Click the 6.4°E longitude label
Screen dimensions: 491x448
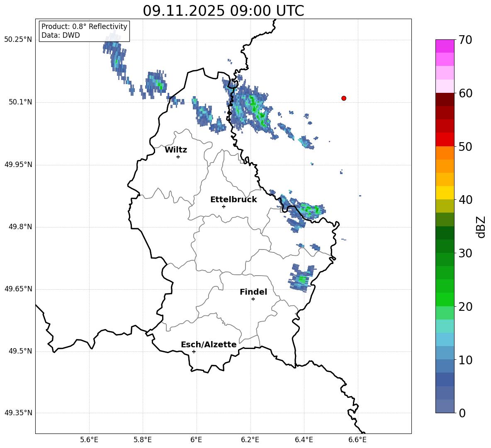point(304,440)
